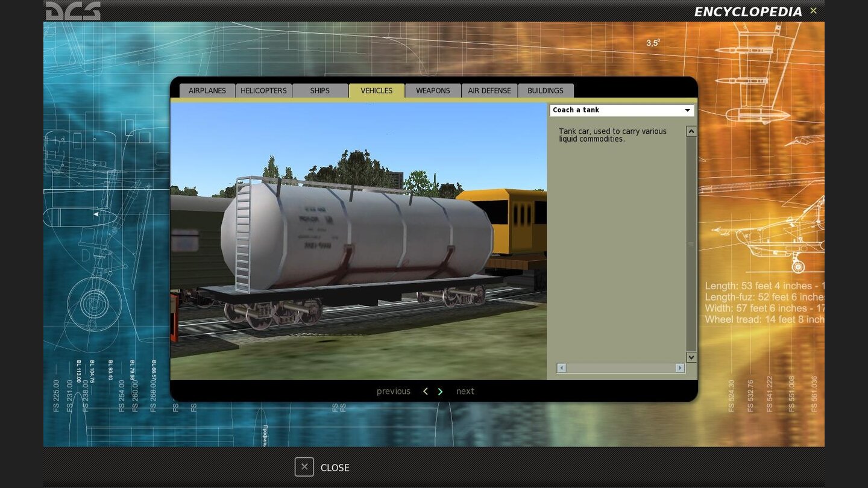Click the X box icon beside CLOSE
Image resolution: width=868 pixels, height=488 pixels.
coord(304,467)
